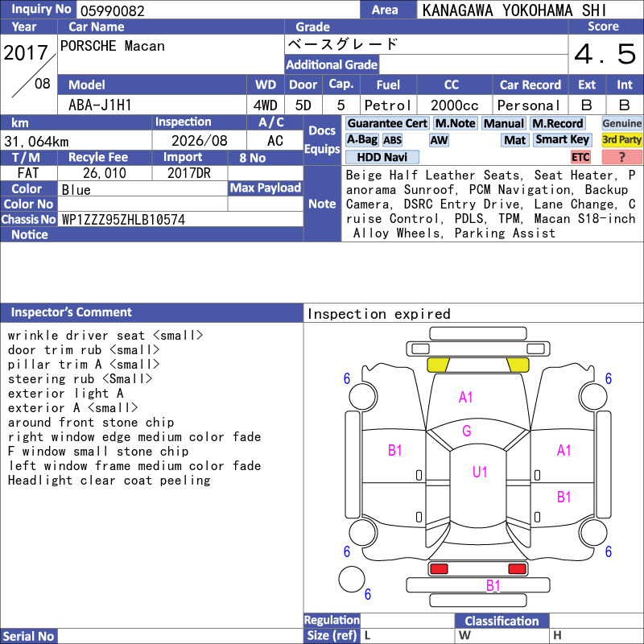Select comment wrinkle driver seat small
Screen dimensions: 644x644
point(105,335)
